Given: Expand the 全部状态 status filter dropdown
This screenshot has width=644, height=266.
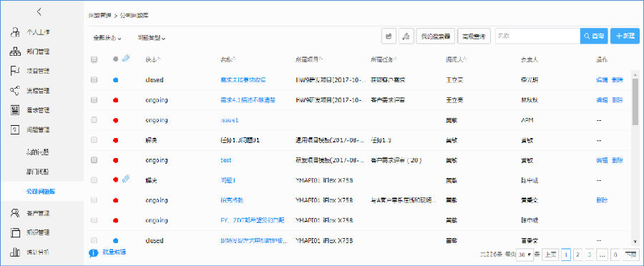Looking at the screenshot, I should point(107,38).
